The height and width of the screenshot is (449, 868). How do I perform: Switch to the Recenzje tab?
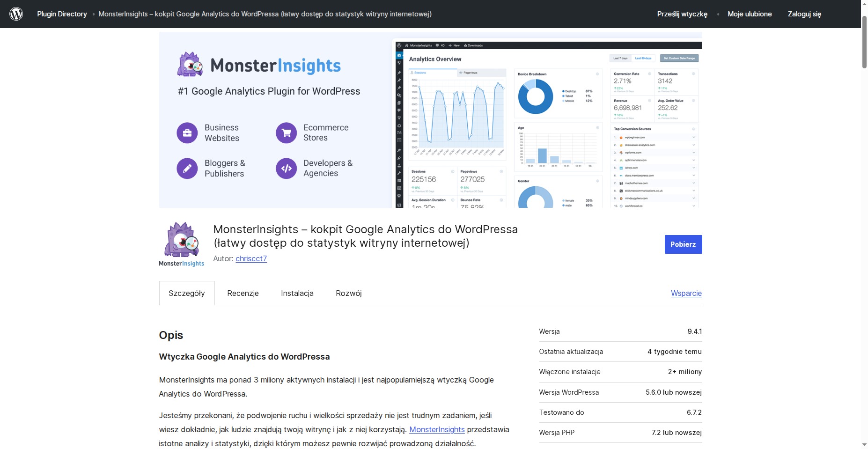click(243, 293)
